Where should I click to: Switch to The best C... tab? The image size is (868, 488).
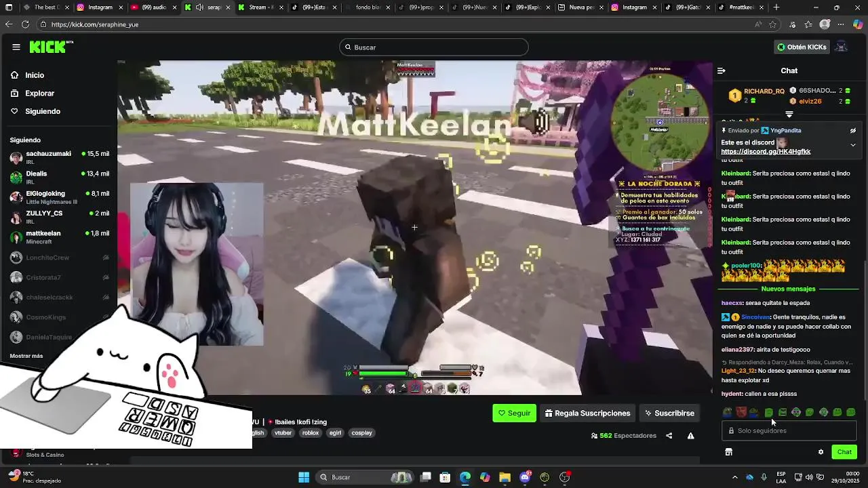point(46,7)
